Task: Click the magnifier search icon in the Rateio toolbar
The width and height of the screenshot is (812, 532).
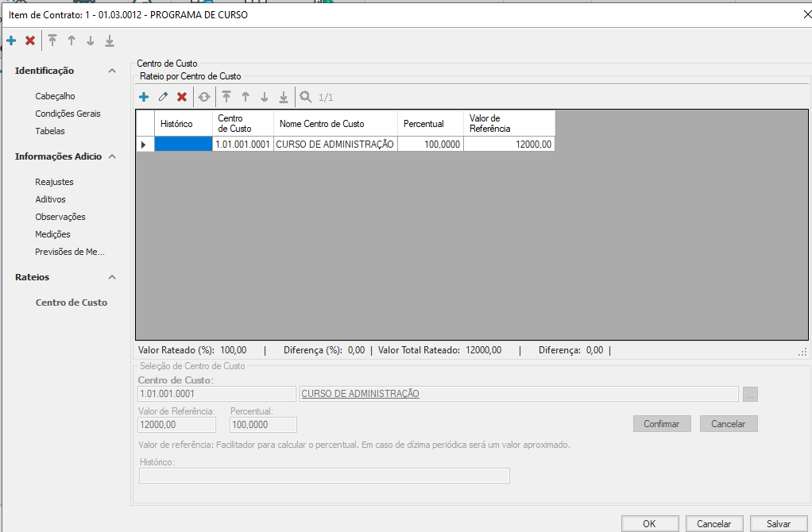Action: 305,97
